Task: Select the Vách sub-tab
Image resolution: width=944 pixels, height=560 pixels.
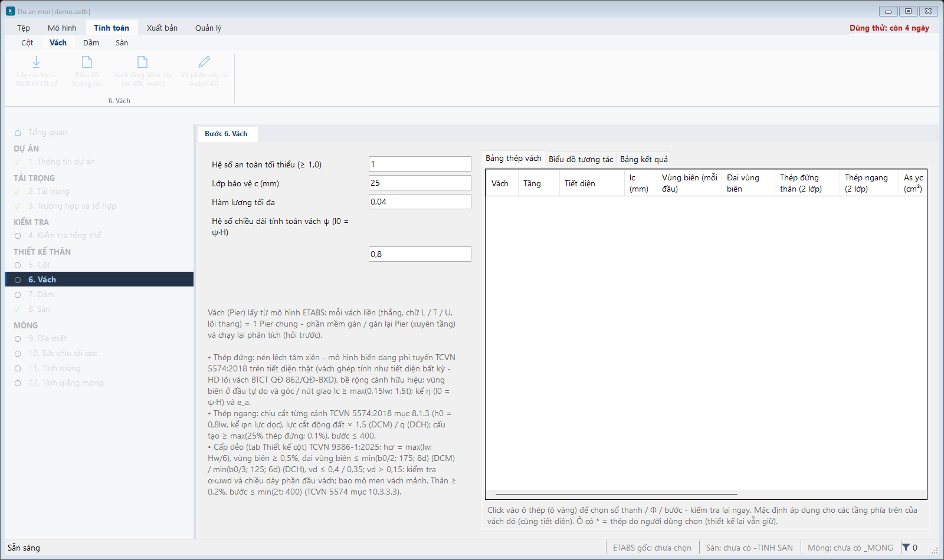Action: point(58,42)
